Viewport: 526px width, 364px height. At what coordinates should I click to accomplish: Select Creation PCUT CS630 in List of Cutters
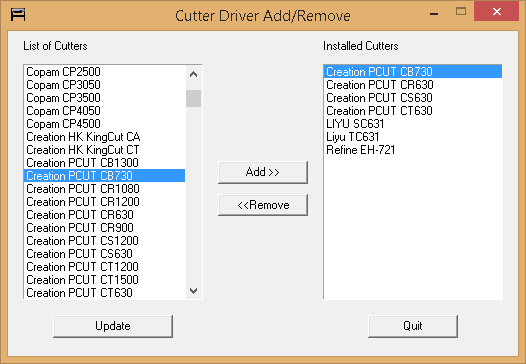pos(104,254)
